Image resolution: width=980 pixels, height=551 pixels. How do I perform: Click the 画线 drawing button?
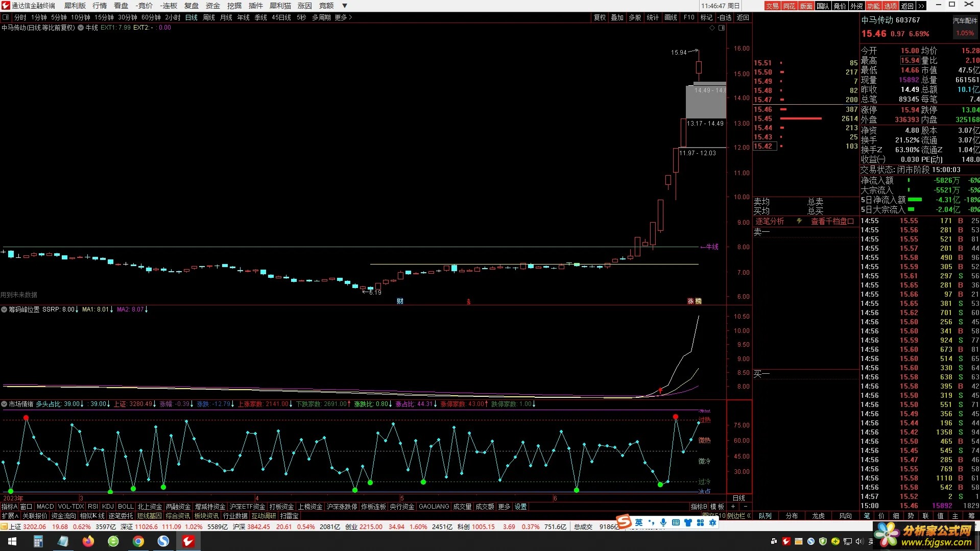[x=671, y=17]
